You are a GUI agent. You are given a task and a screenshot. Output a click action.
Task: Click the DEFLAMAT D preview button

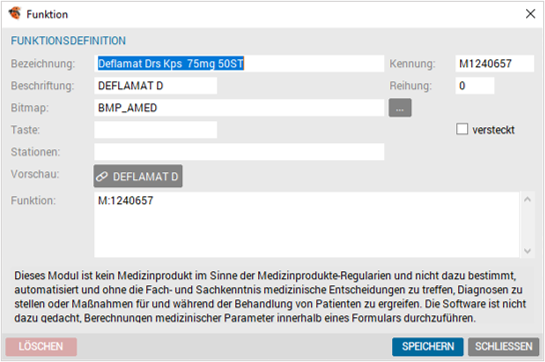(138, 176)
